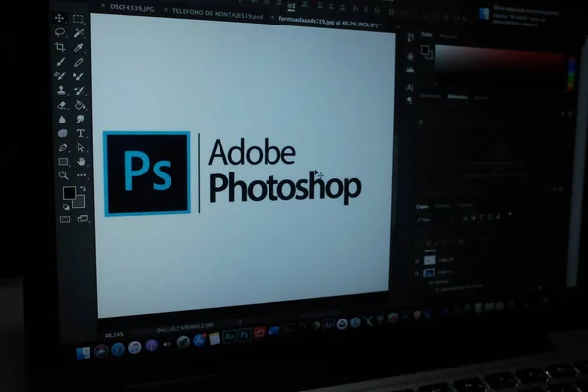The width and height of the screenshot is (588, 392).
Task: Open App Store from the Dock
Action: (x=199, y=340)
